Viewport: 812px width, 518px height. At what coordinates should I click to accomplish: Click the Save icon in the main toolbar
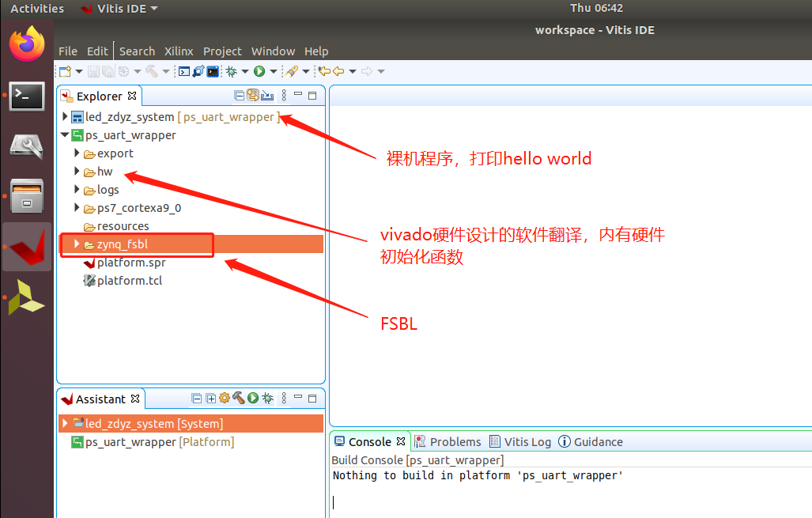point(93,71)
